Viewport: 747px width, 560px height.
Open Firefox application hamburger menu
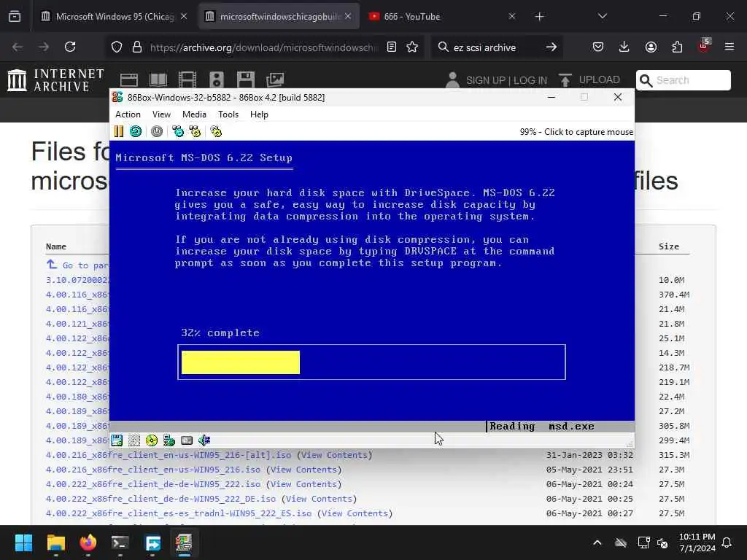pos(729,47)
